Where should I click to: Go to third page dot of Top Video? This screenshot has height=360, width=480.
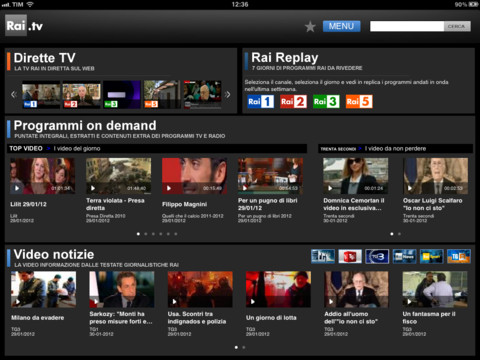coord(153,234)
